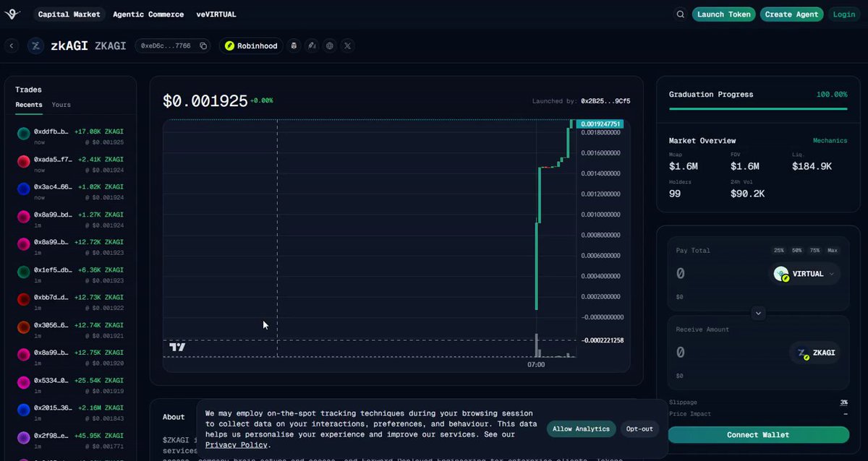The width and height of the screenshot is (868, 461).
Task: Click the avatar of trader 0x2f98_e
Action: click(x=23, y=437)
